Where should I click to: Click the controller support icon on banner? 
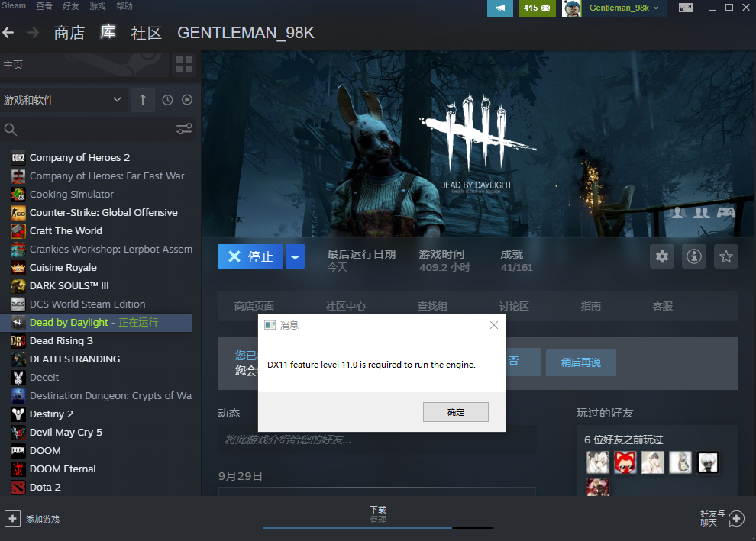pyautogui.click(x=725, y=212)
